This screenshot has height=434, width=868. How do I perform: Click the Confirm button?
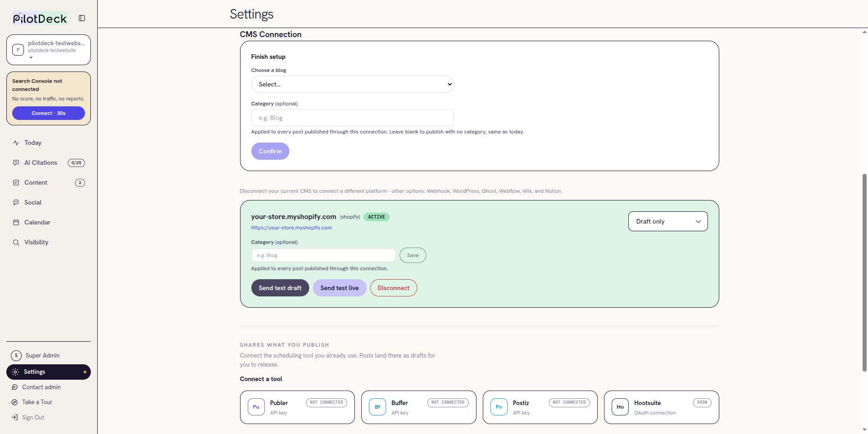[270, 151]
